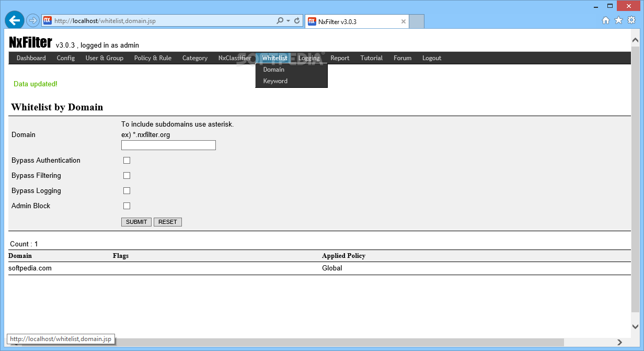The height and width of the screenshot is (351, 644).
Task: Click the RESET button
Action: pos(168,222)
